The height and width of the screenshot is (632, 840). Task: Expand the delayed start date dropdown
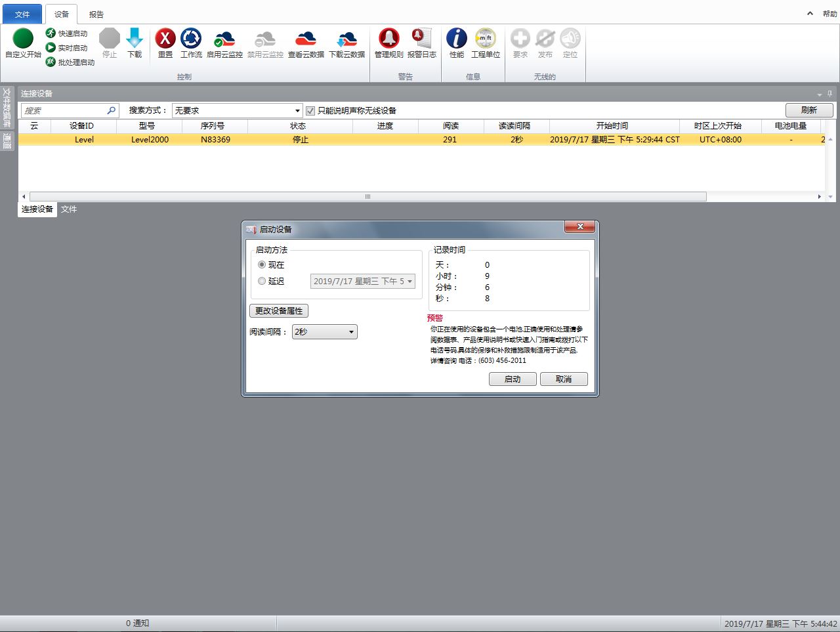pos(409,282)
